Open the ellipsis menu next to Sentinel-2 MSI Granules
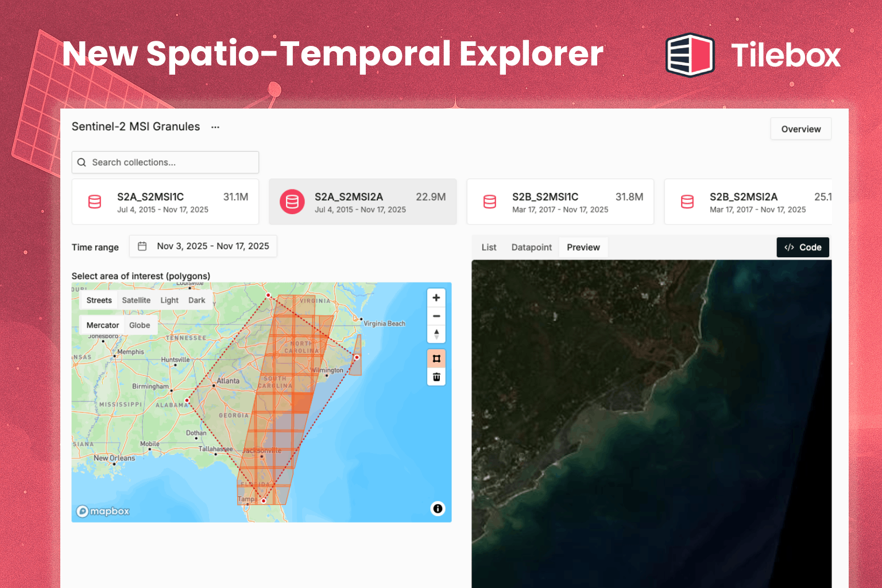 coord(215,127)
